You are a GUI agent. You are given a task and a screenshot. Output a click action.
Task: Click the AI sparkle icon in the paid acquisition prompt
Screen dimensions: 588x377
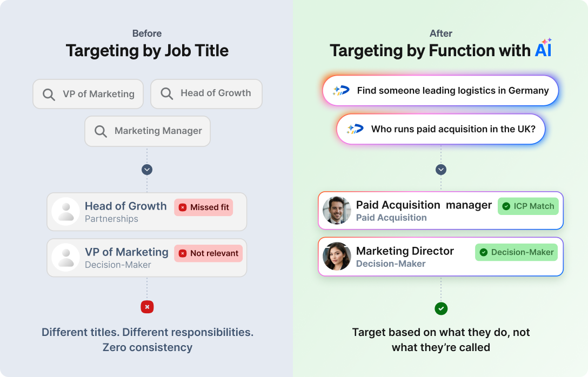tap(355, 129)
